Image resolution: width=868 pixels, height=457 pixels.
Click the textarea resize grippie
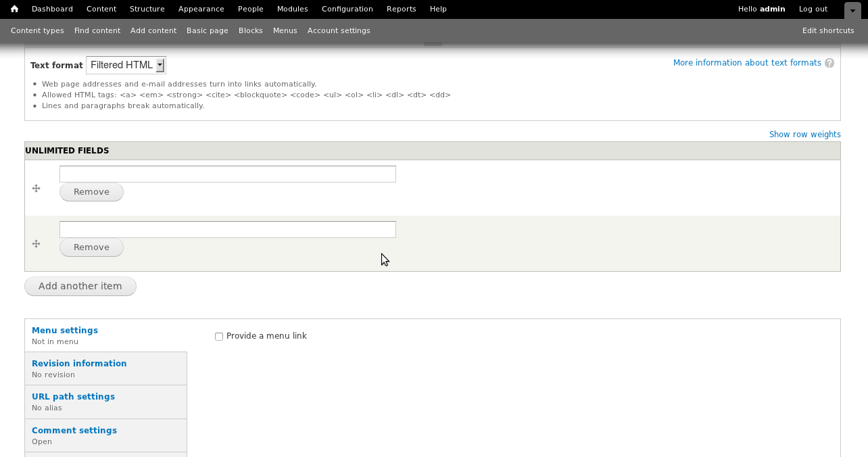click(433, 44)
